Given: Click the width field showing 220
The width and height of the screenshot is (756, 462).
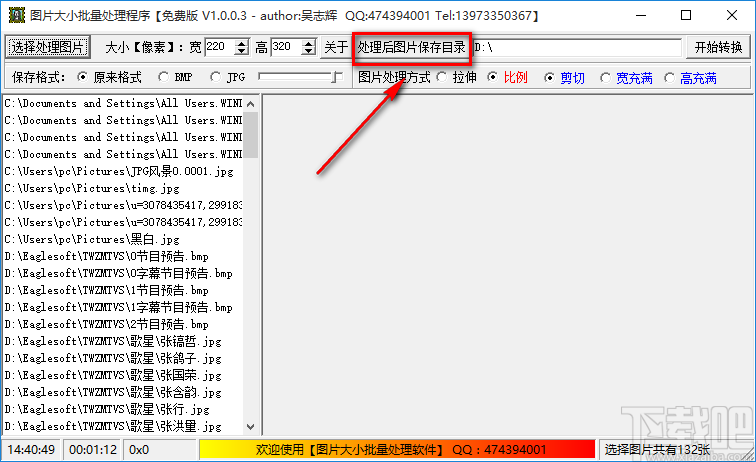Looking at the screenshot, I should (220, 47).
